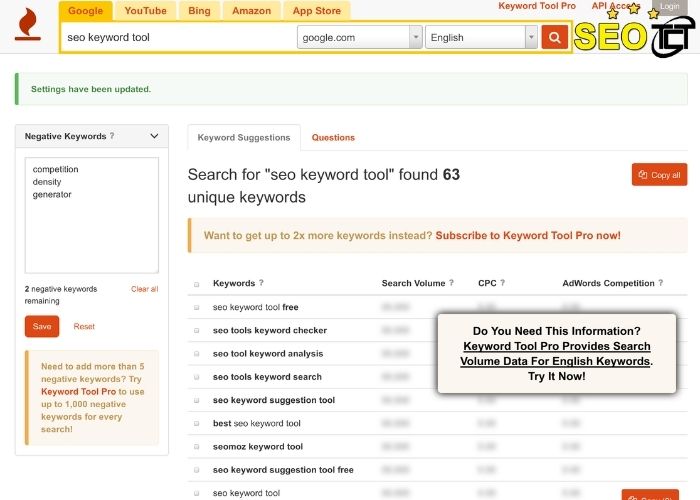The height and width of the screenshot is (500, 700).
Task: Click the AdWords Competition column header
Action: [608, 283]
